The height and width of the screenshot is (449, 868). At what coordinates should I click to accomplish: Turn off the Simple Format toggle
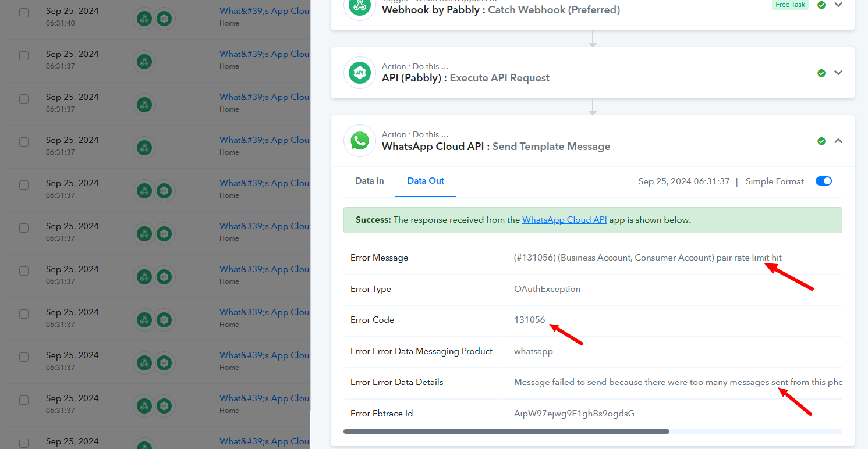click(824, 181)
